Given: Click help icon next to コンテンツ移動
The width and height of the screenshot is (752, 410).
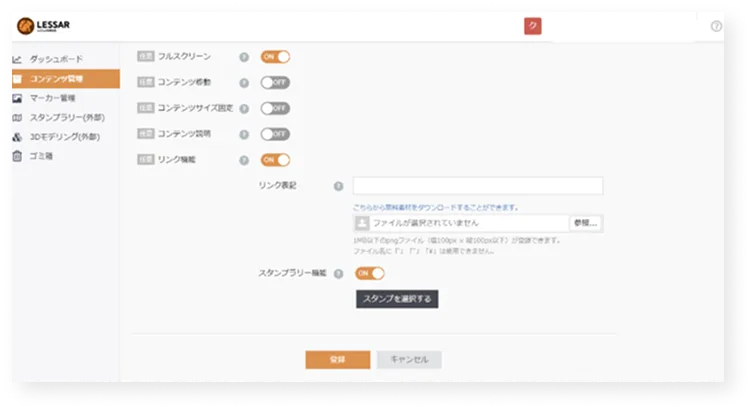Looking at the screenshot, I should pyautogui.click(x=244, y=83).
